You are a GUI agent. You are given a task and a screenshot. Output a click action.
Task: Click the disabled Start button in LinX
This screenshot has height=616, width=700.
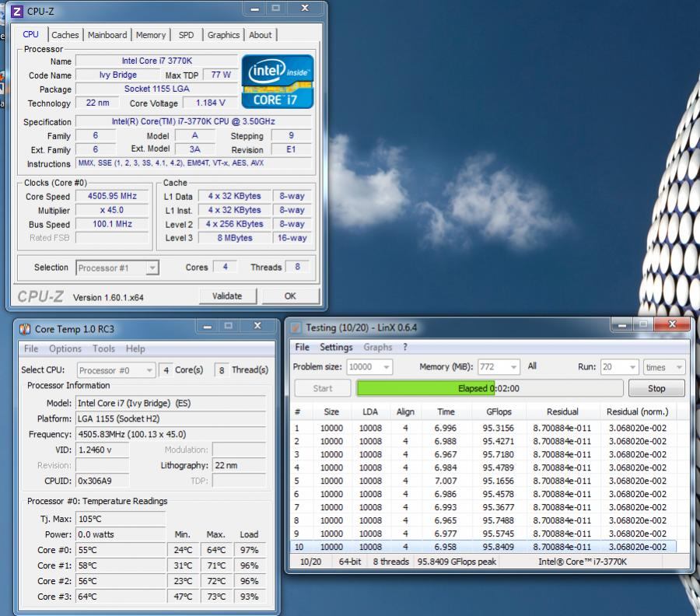pos(322,388)
